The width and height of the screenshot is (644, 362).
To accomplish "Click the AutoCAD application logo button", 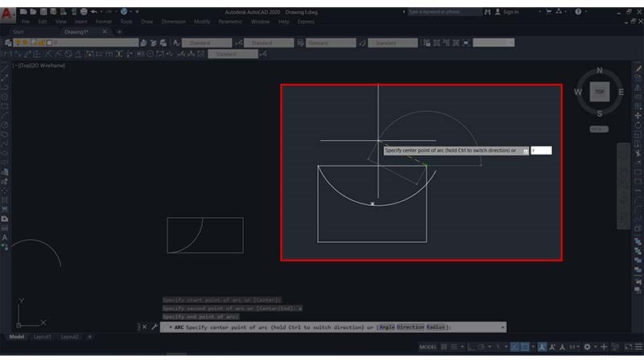I will [x=7, y=13].
